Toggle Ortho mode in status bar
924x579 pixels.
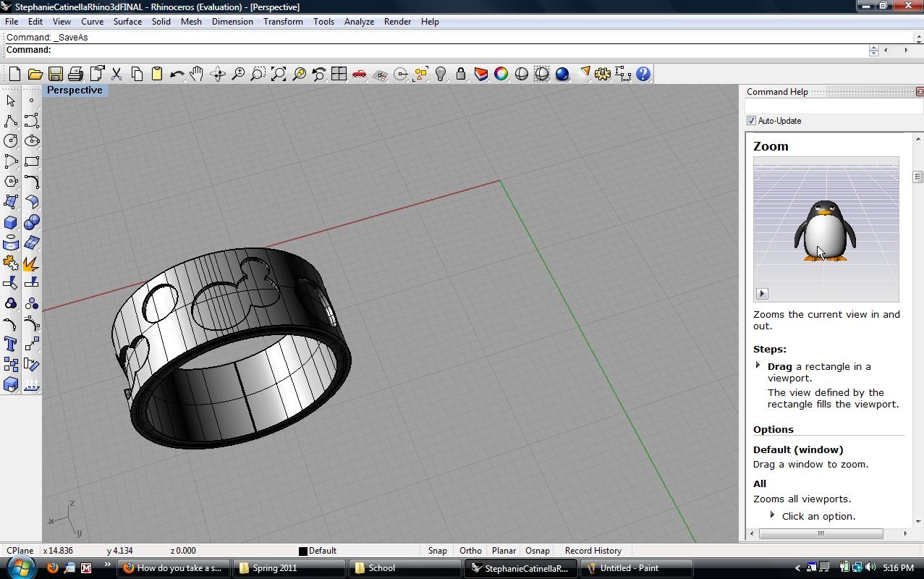coord(470,551)
